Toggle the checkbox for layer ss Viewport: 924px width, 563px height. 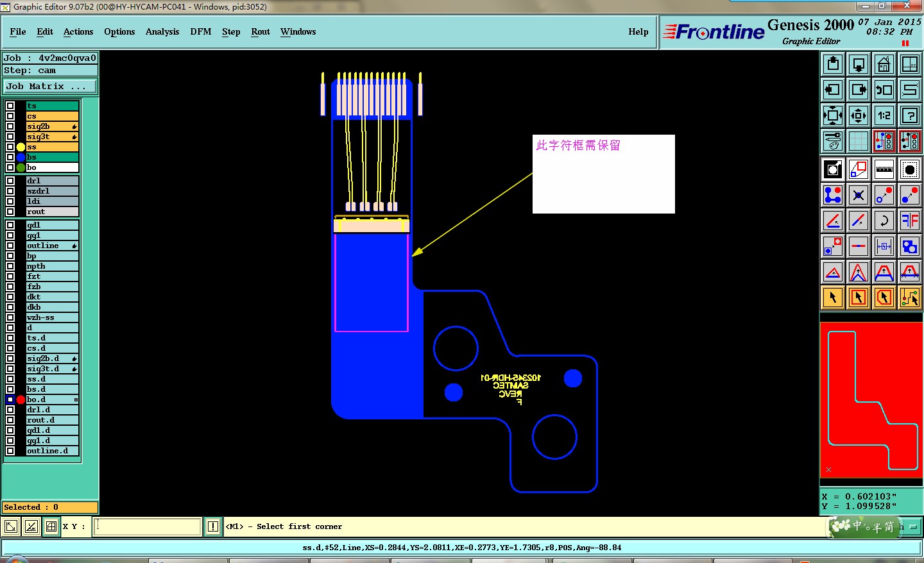pos(10,147)
